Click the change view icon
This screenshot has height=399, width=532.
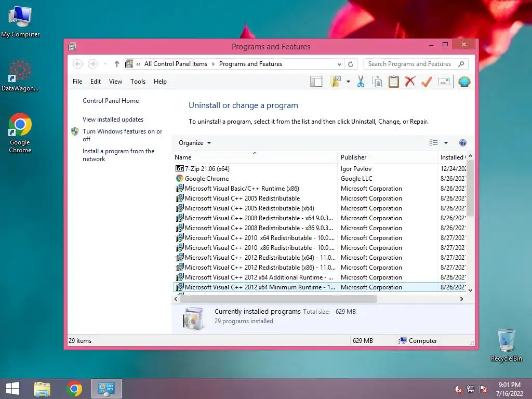pos(433,143)
